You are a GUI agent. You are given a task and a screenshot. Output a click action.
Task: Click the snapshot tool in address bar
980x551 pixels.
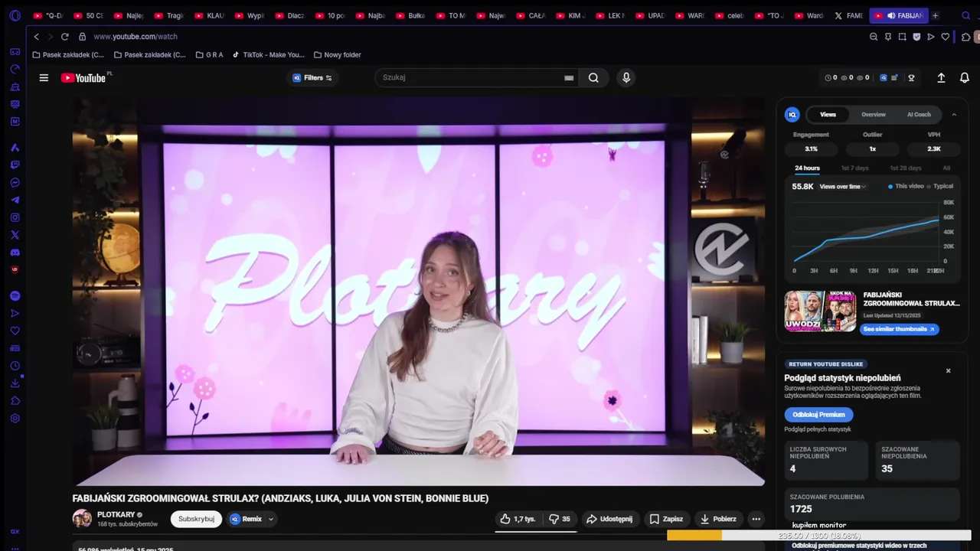pyautogui.click(x=903, y=36)
